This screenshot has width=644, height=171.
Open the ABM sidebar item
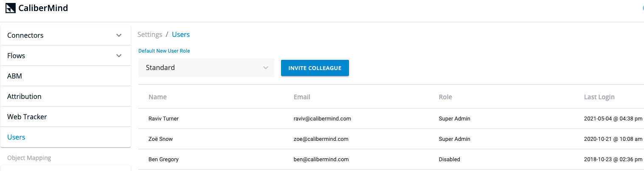[65, 76]
